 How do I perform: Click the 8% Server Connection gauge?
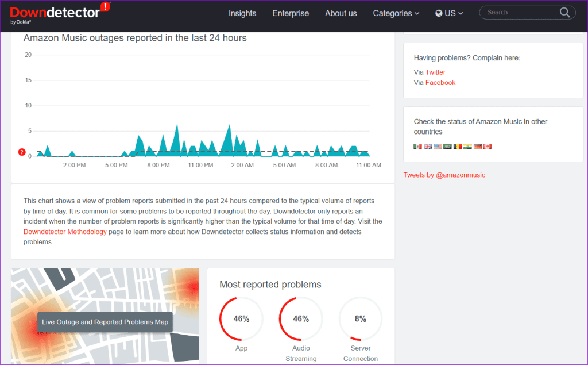[361, 319]
